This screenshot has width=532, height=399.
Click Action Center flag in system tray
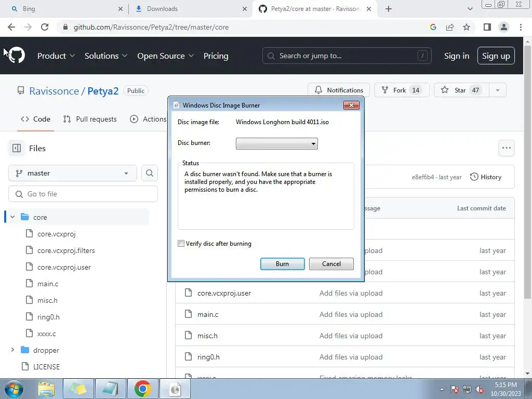tap(455, 390)
